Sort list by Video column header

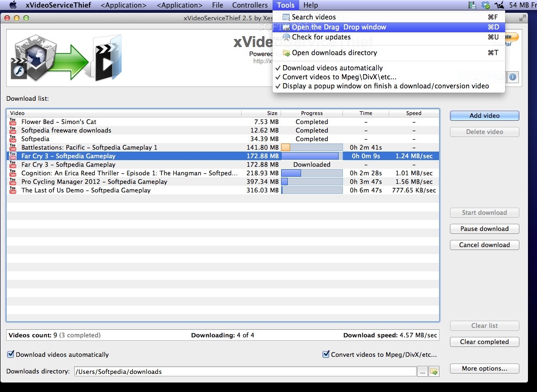tap(124, 113)
